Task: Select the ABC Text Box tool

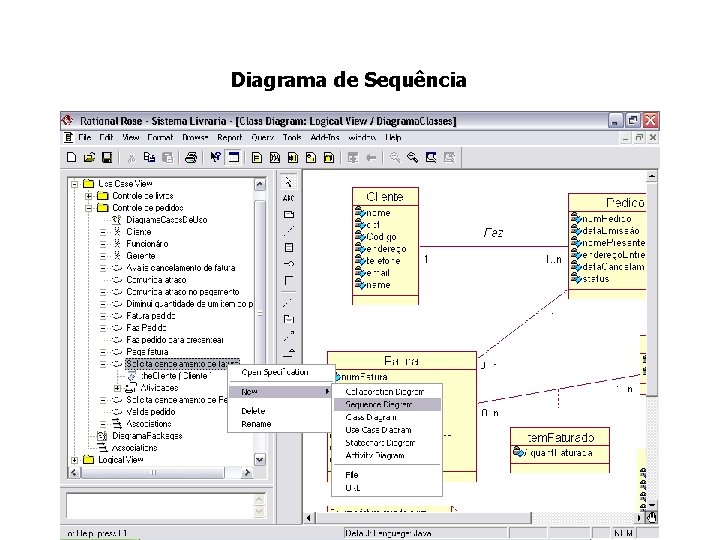Action: click(288, 198)
